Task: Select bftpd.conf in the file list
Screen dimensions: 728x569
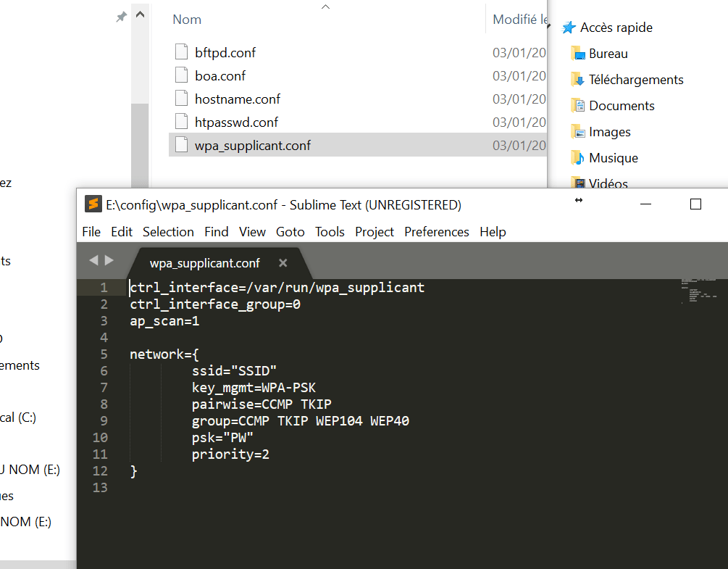Action: pyautogui.click(x=225, y=52)
